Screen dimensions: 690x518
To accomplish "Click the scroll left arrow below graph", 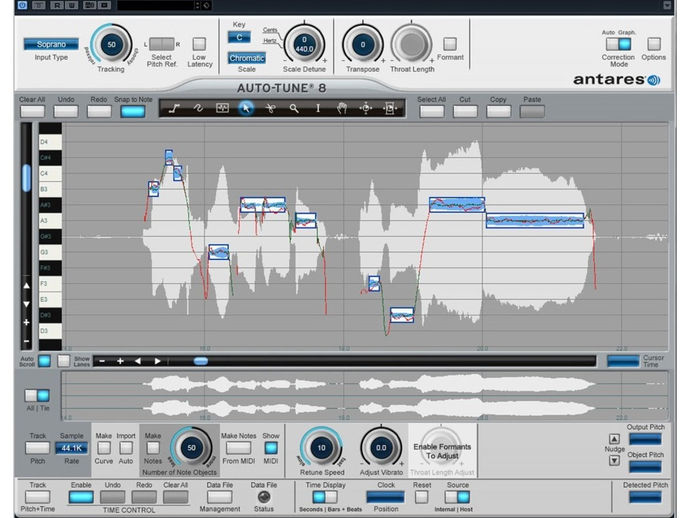I will 138,361.
